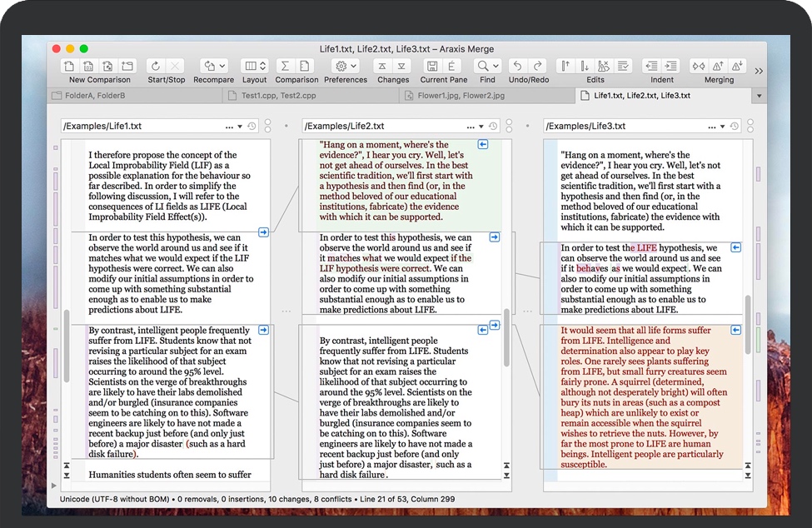Click merge arrow beside 'Hang on a moment' in Life2
Screen dimensions: 812x528
[x=483, y=145]
